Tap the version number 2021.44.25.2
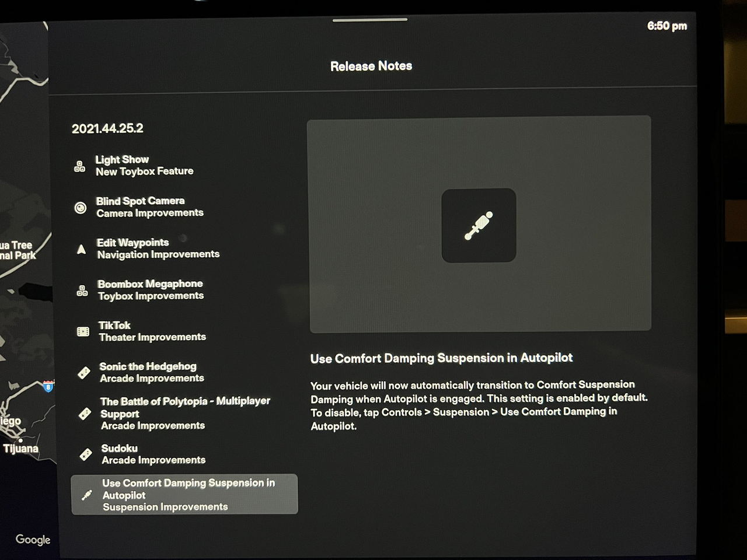The image size is (747, 560). pyautogui.click(x=107, y=129)
